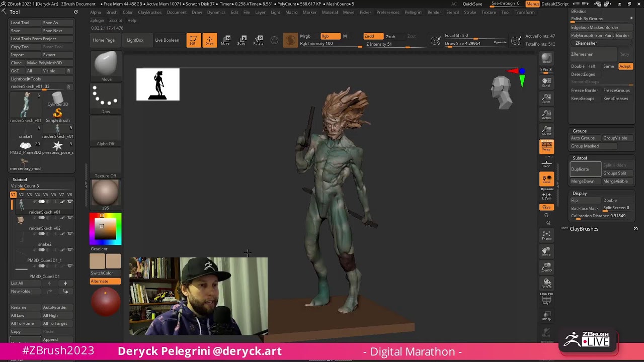This screenshot has height=362, width=644.
Task: Toggle the Alternate color button
Action: click(x=105, y=281)
